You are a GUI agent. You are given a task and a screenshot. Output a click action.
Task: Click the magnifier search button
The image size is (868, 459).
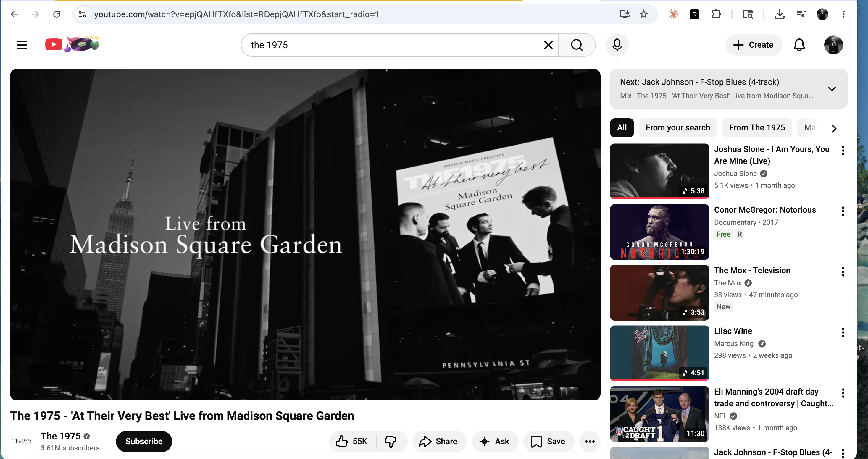click(577, 45)
